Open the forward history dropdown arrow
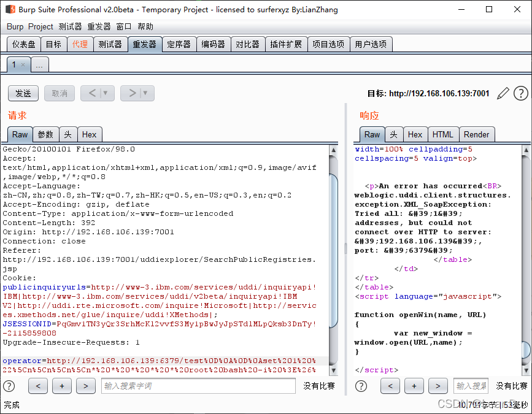532x414 pixels. click(145, 93)
